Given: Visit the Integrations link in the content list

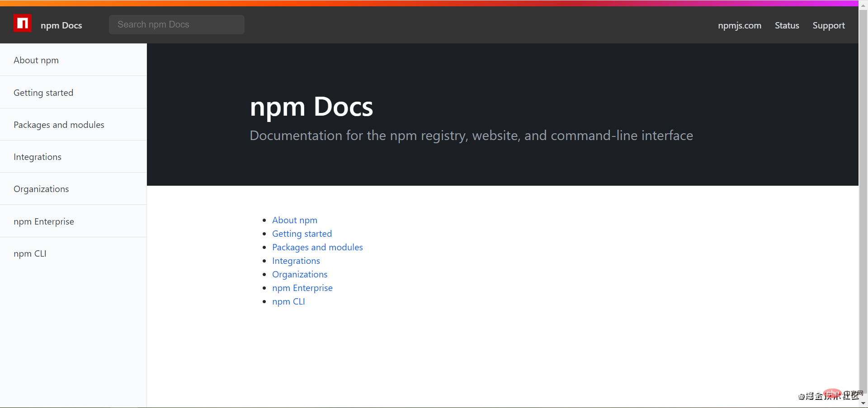Looking at the screenshot, I should [x=296, y=261].
